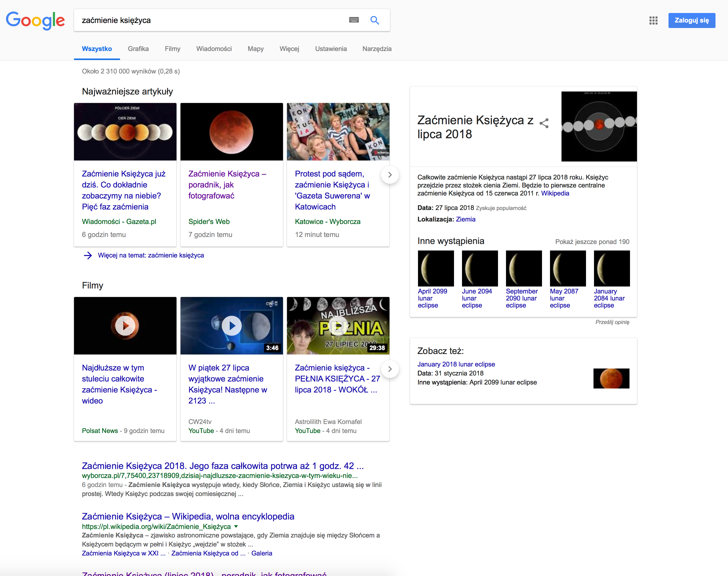Open the five moon phases article thumbnail
The height and width of the screenshot is (576, 728).
125,132
